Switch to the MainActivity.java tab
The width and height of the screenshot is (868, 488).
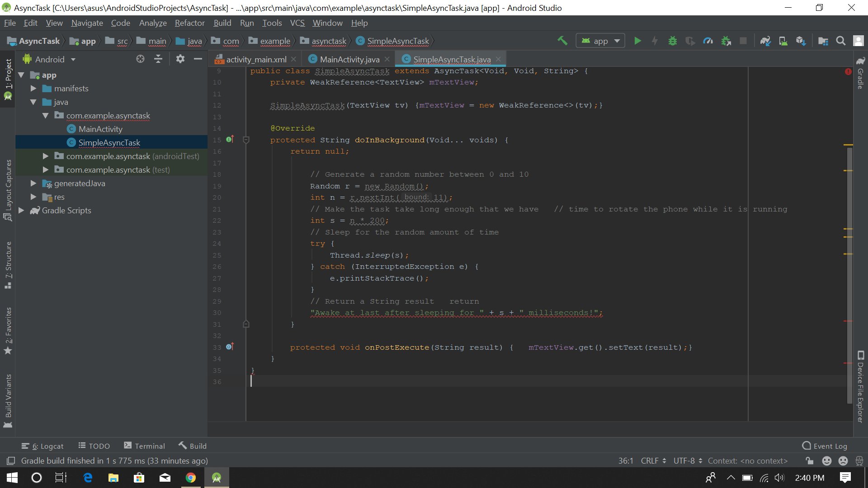point(348,59)
